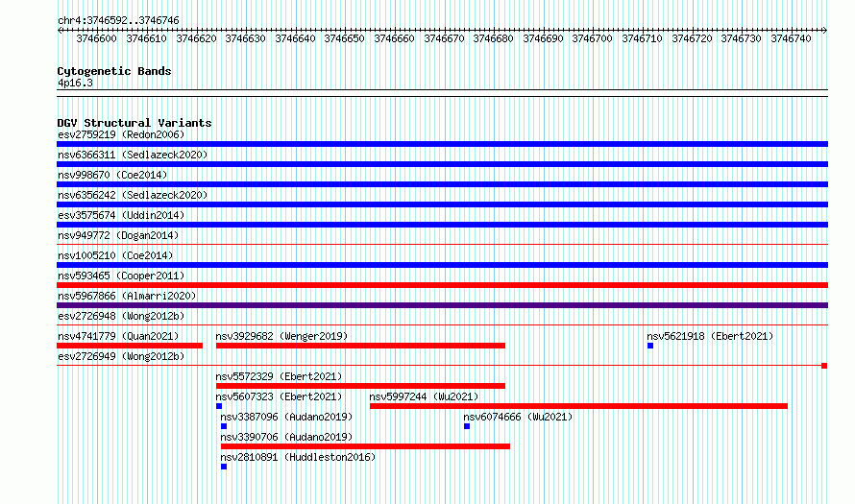
Task: Open nsv6356242 (Sedlazeck2020) variant label
Action: tap(133, 195)
